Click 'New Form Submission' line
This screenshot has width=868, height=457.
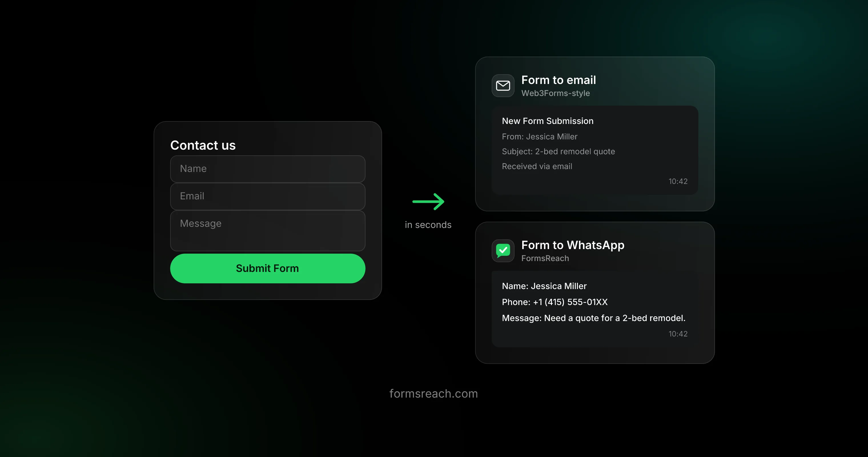click(x=548, y=121)
